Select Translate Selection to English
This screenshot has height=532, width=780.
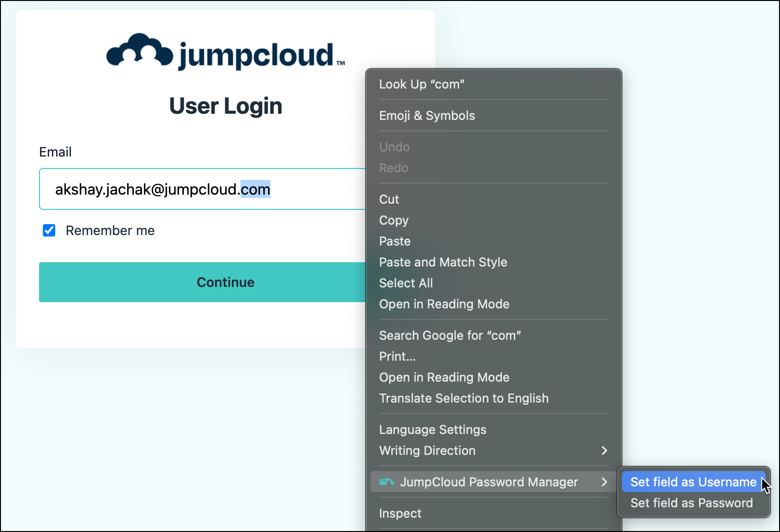(464, 398)
